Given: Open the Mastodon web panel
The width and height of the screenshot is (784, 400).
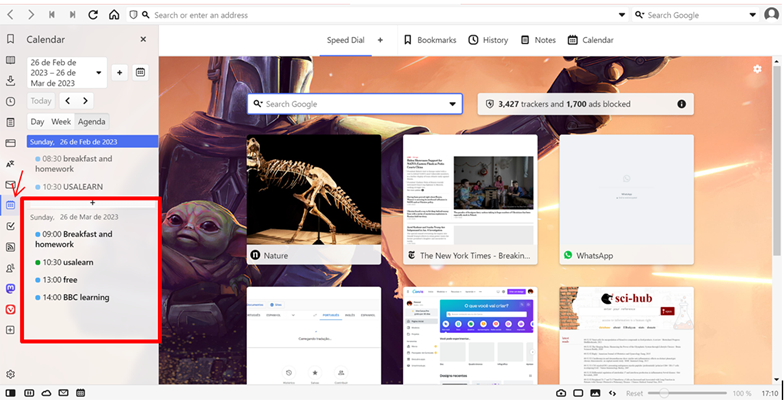Looking at the screenshot, I should [10, 288].
